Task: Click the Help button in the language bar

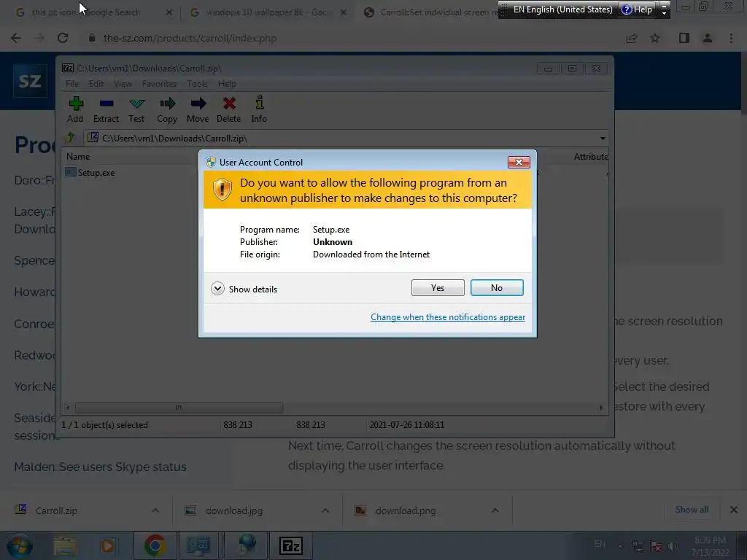Action: pyautogui.click(x=636, y=9)
